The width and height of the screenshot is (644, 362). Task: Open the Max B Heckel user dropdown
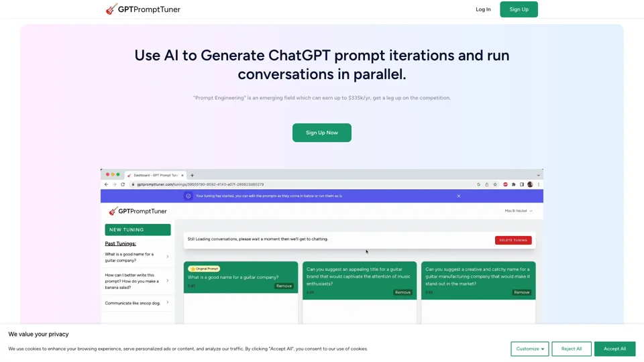click(519, 211)
